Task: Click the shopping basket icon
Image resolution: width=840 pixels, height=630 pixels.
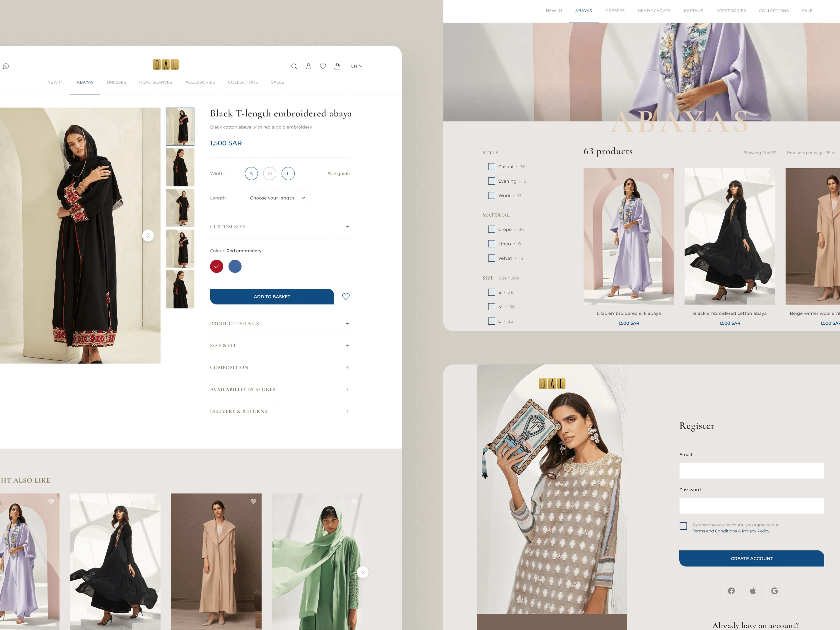Action: tap(337, 66)
